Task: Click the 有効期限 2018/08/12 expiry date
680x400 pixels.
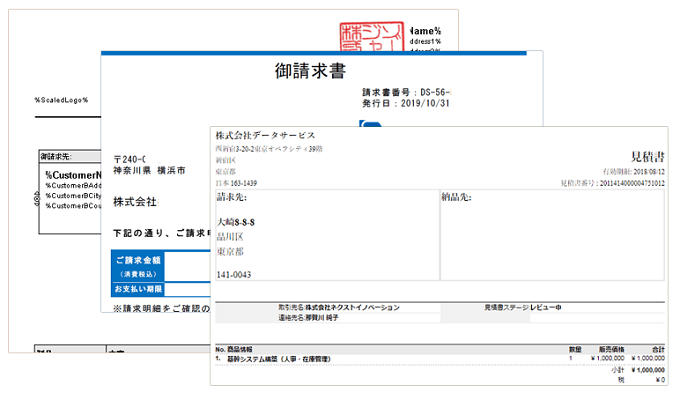Action: click(628, 172)
